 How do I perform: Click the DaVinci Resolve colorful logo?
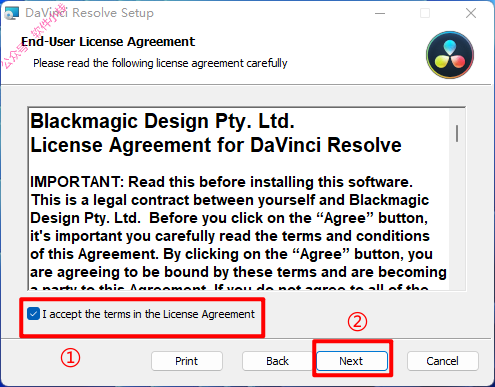pyautogui.click(x=450, y=55)
